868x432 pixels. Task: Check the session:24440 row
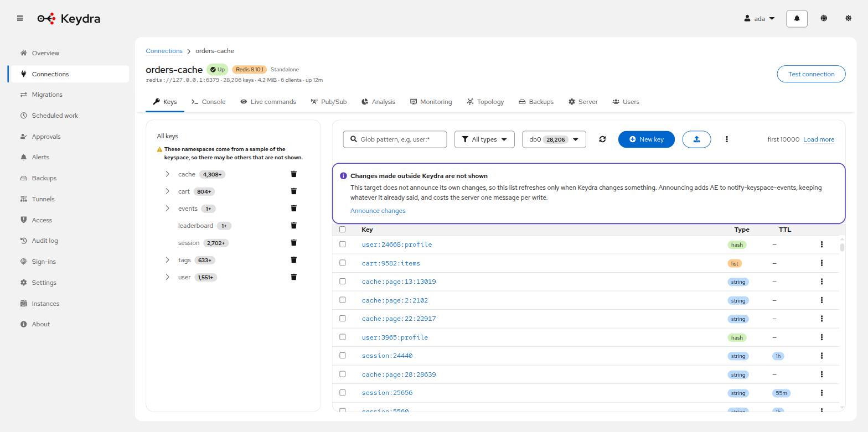click(342, 355)
